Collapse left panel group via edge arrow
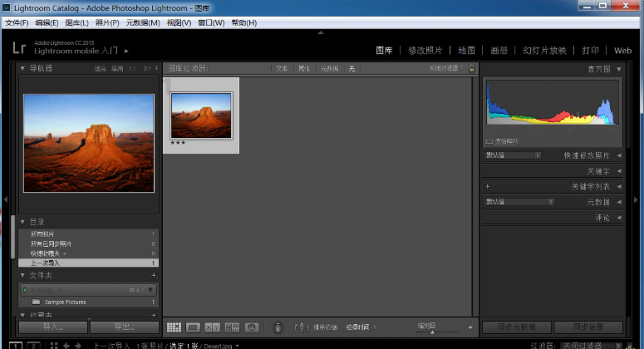Screen dimensions: 644x349 coord(5,199)
